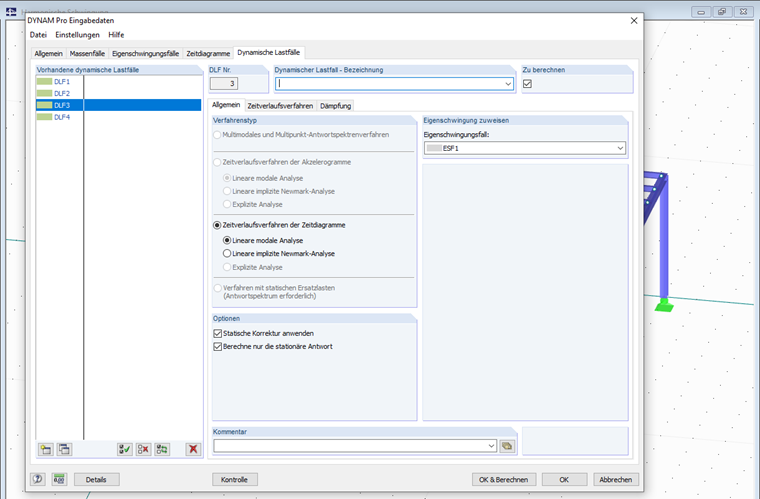
Task: Open the Dämpfung sub-tab
Action: (x=335, y=106)
